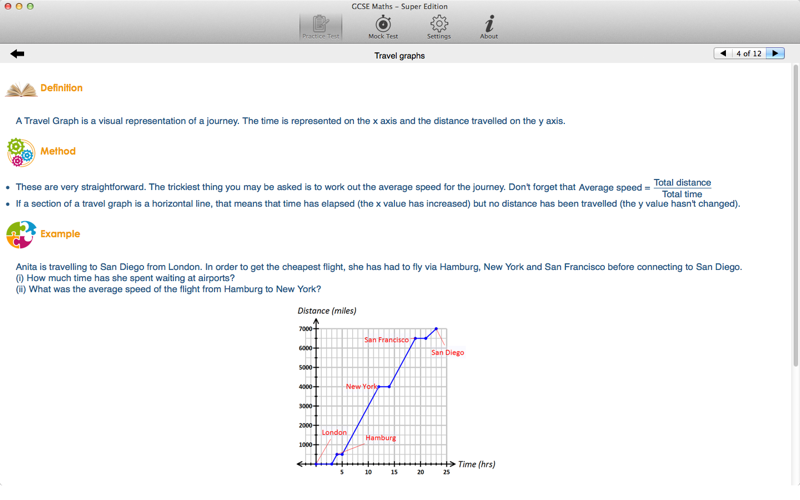Click the open book Definition icon
The image size is (800, 500).
[21, 90]
